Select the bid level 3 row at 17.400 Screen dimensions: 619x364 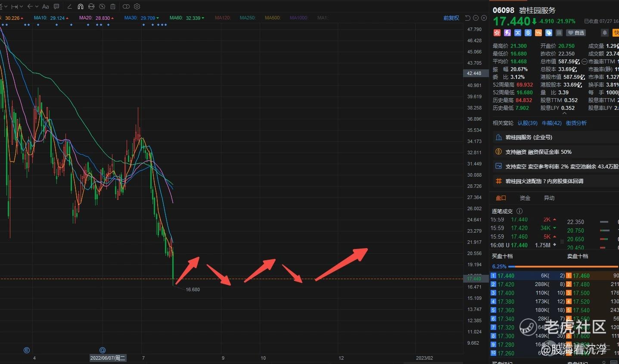(x=528, y=293)
